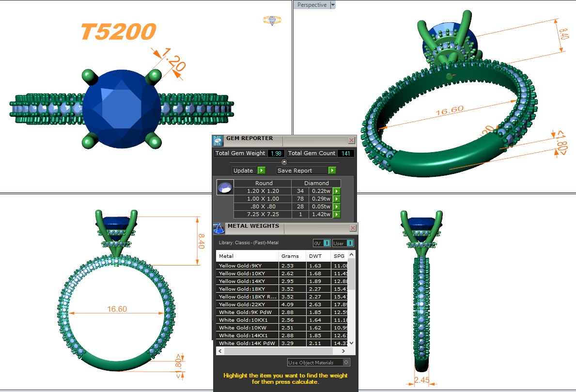Click the gem ring icon in top viewport

click(x=272, y=20)
